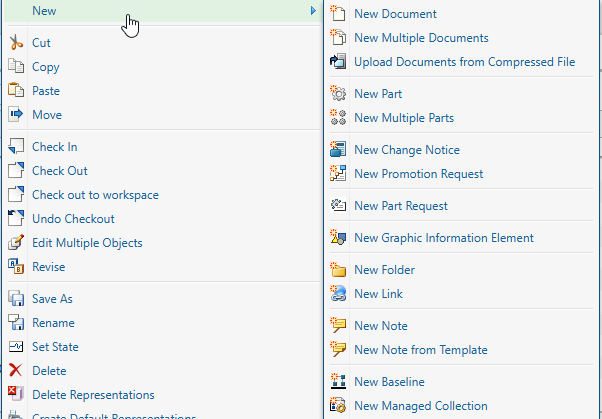Screen dimensions: 602x419
Task: Open Edit Multiple Objects
Action: pos(87,243)
